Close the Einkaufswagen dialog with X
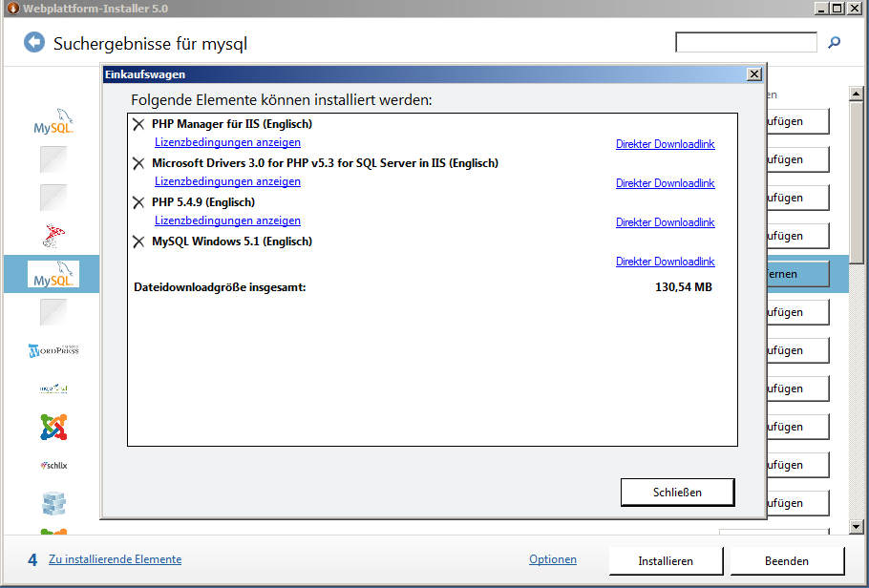The height and width of the screenshot is (588, 869). coord(753,74)
